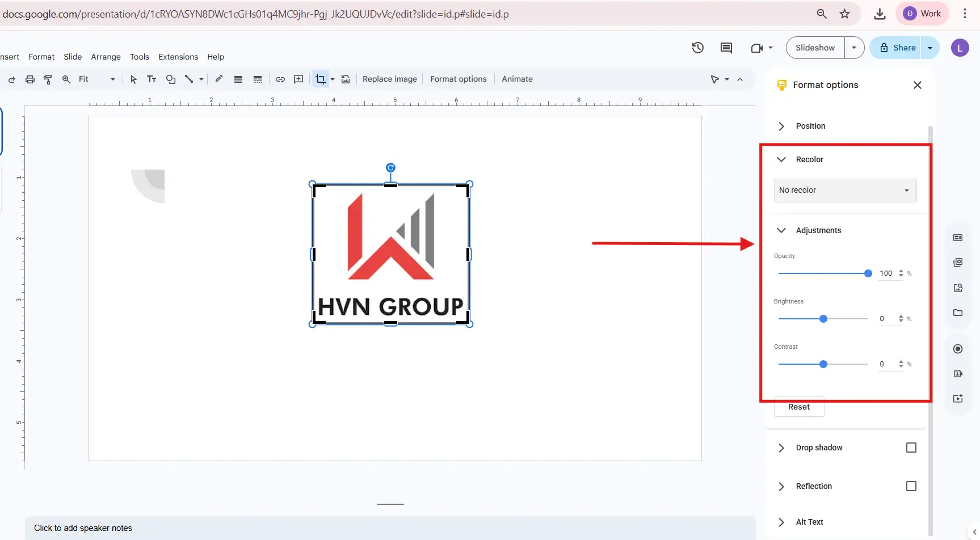Image resolution: width=980 pixels, height=540 pixels.
Task: Select the Text box tool
Action: (152, 79)
